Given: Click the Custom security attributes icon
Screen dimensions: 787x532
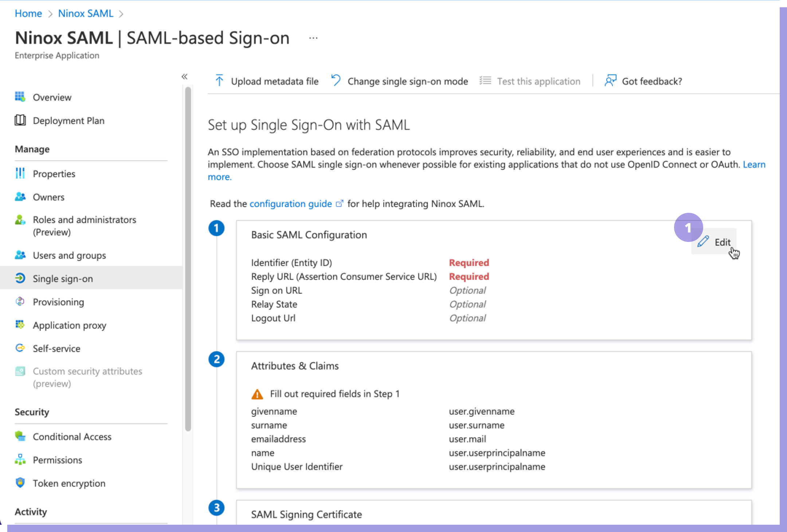Looking at the screenshot, I should [x=20, y=371].
